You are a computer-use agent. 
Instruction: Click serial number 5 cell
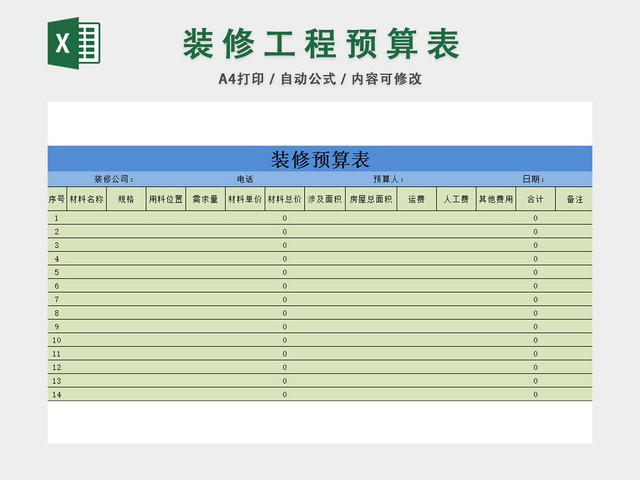point(57,272)
